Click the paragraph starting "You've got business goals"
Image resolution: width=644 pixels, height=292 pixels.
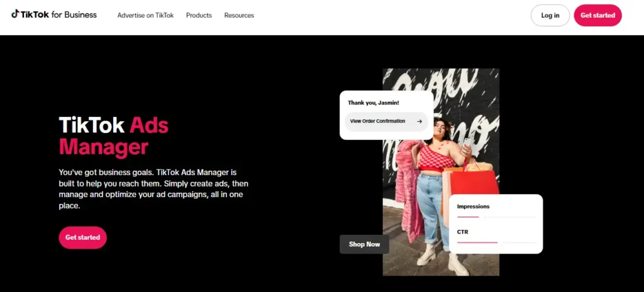153,189
